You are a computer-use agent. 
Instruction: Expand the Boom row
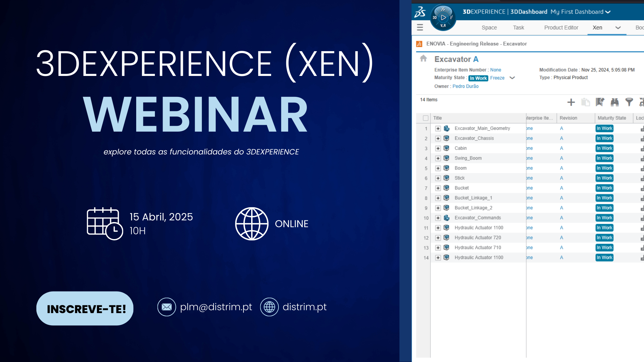(x=438, y=169)
